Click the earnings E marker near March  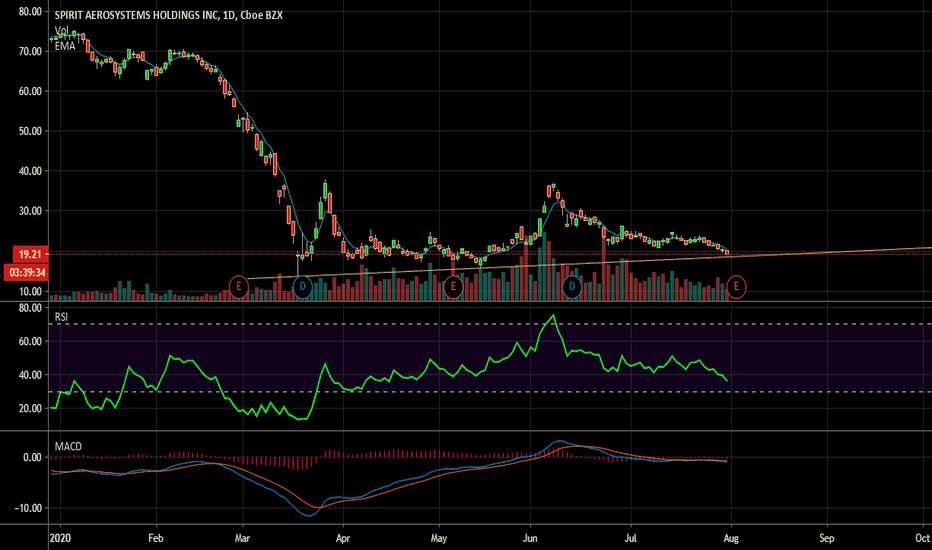tap(239, 287)
